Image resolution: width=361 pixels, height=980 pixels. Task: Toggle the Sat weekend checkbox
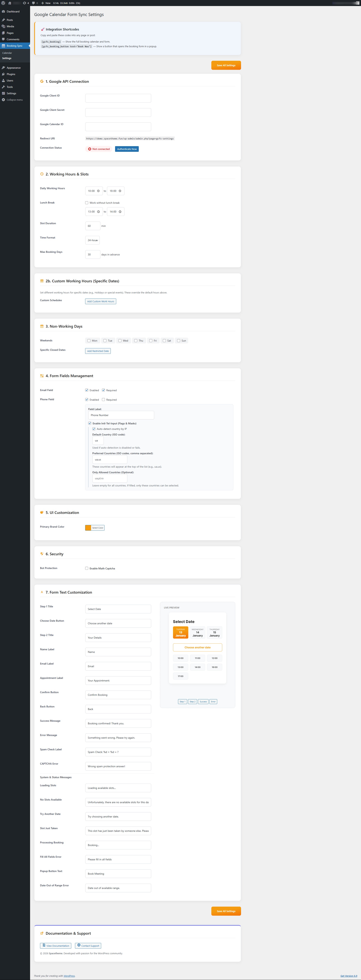pos(164,340)
